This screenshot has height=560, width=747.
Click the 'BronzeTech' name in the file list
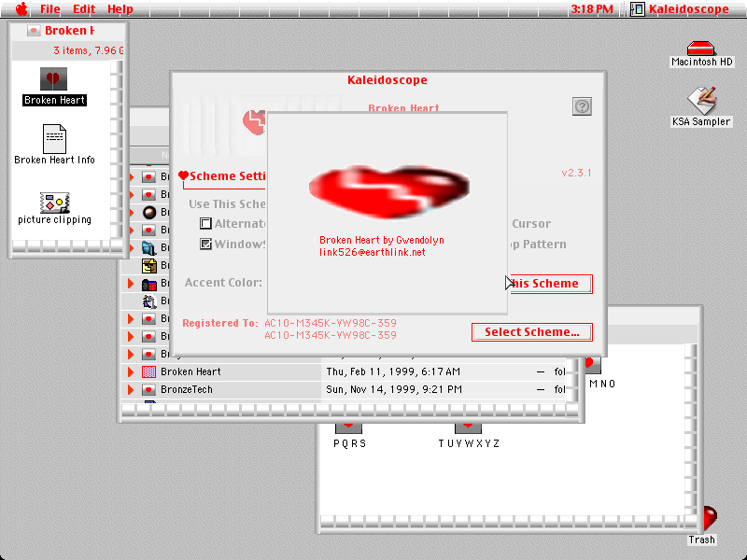click(x=187, y=389)
